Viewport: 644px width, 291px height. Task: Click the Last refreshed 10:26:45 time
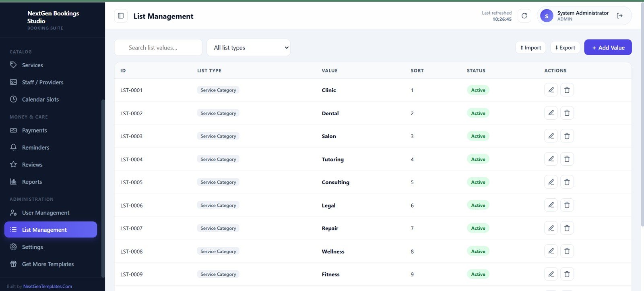(502, 19)
